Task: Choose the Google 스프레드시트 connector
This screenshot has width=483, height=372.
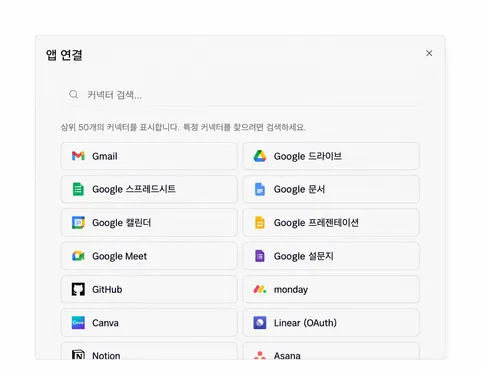Action: pyautogui.click(x=149, y=189)
